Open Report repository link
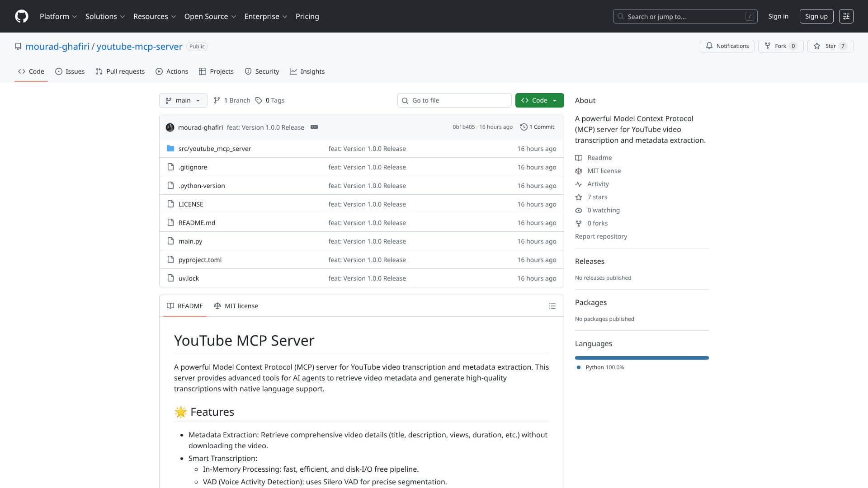 pos(601,236)
